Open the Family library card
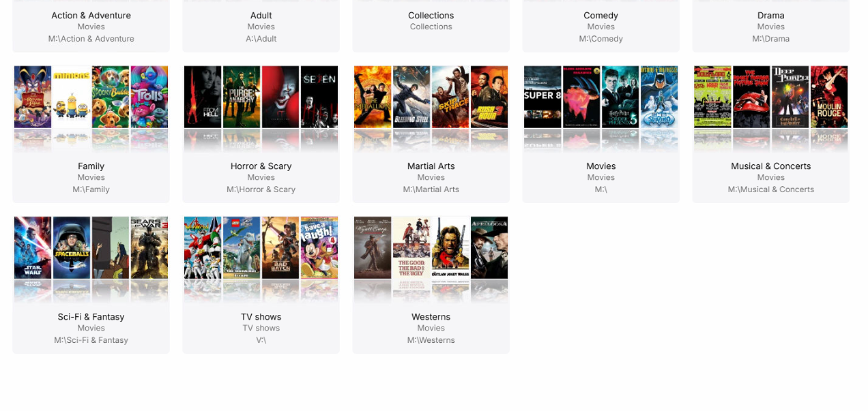Screen dimensions: 868x411 (91, 134)
